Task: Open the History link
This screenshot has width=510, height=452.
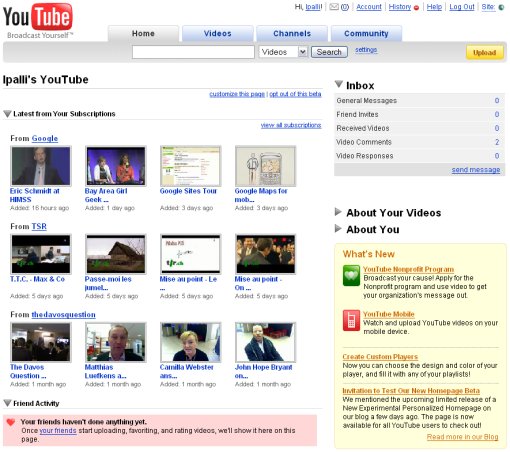Action: (x=400, y=7)
